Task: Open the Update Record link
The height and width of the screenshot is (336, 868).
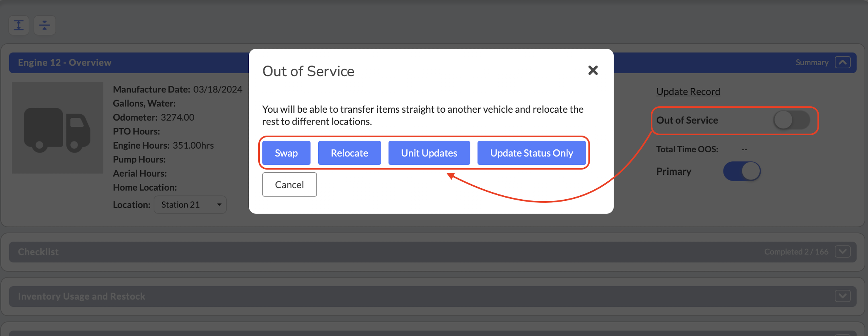Action: (688, 92)
